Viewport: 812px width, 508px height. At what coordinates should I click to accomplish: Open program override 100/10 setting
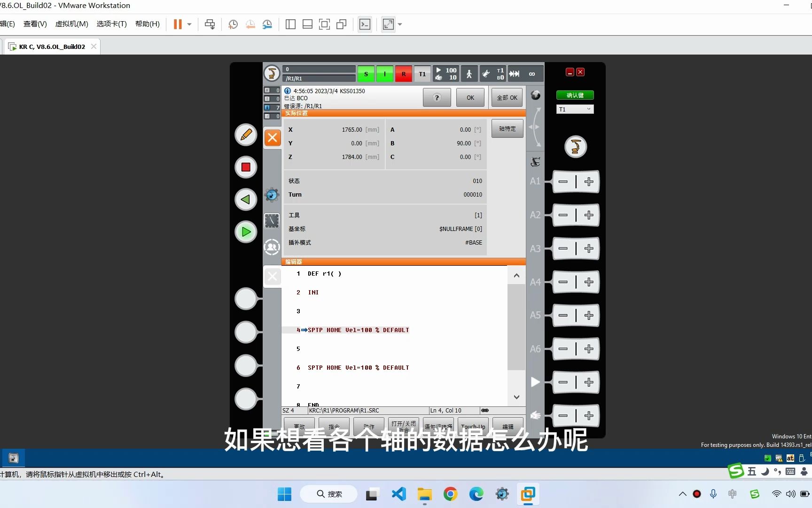point(446,74)
